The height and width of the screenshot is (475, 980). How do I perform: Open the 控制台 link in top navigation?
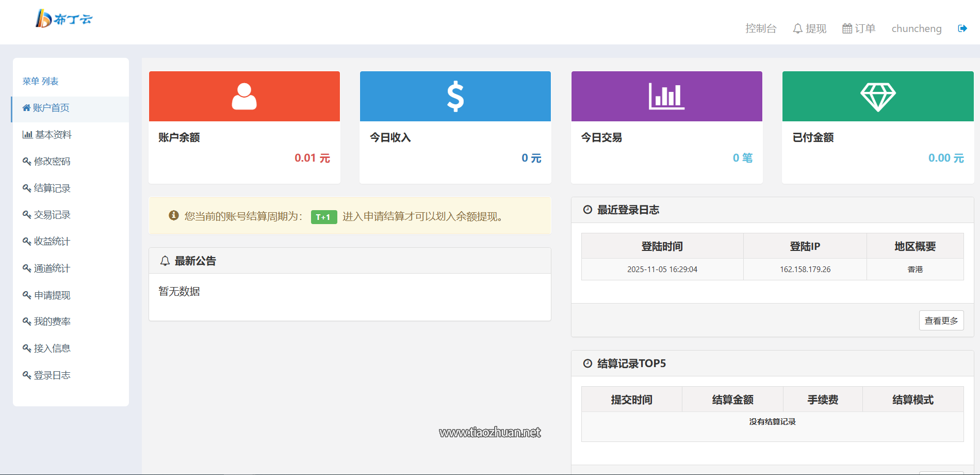tap(761, 29)
